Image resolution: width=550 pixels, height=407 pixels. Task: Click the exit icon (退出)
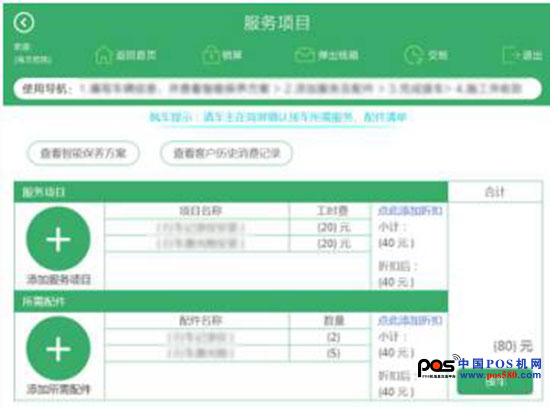coord(511,55)
